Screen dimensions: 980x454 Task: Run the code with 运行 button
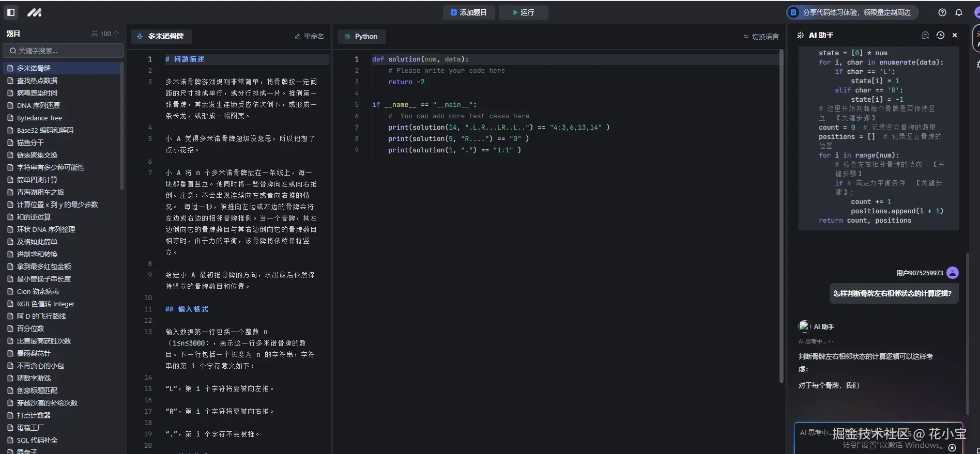tap(523, 12)
